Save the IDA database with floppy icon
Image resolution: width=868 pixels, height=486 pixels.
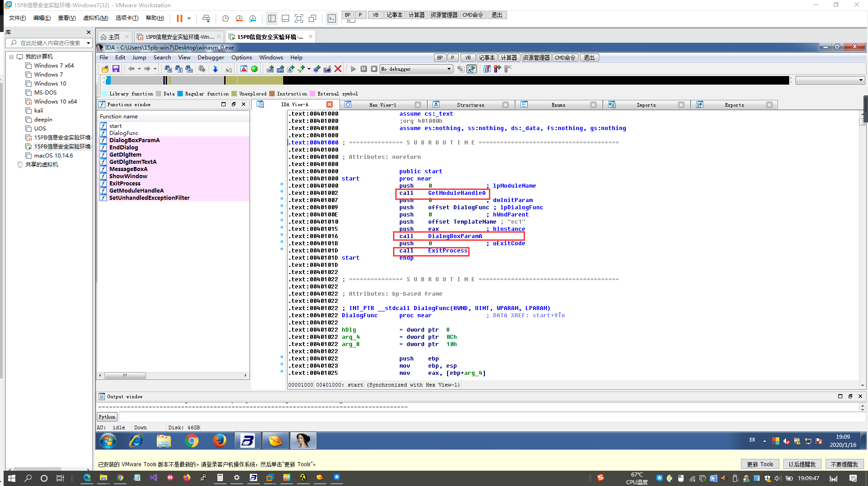click(116, 69)
